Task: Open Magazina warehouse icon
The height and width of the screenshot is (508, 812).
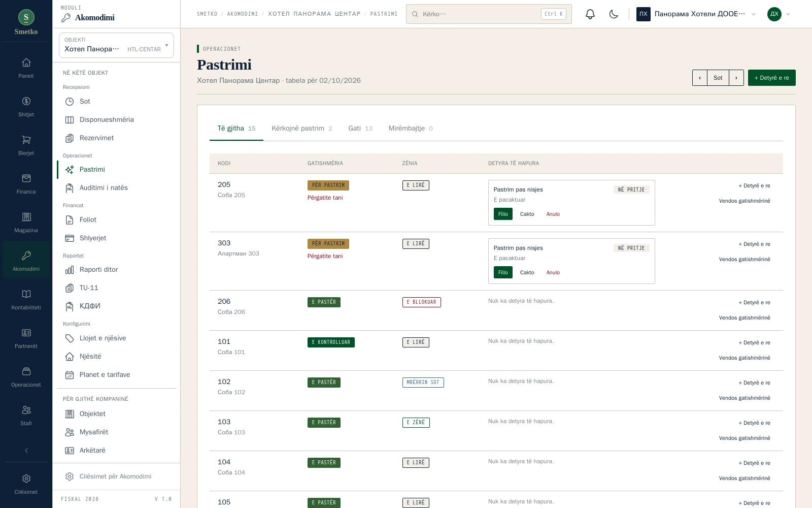Action: [26, 223]
